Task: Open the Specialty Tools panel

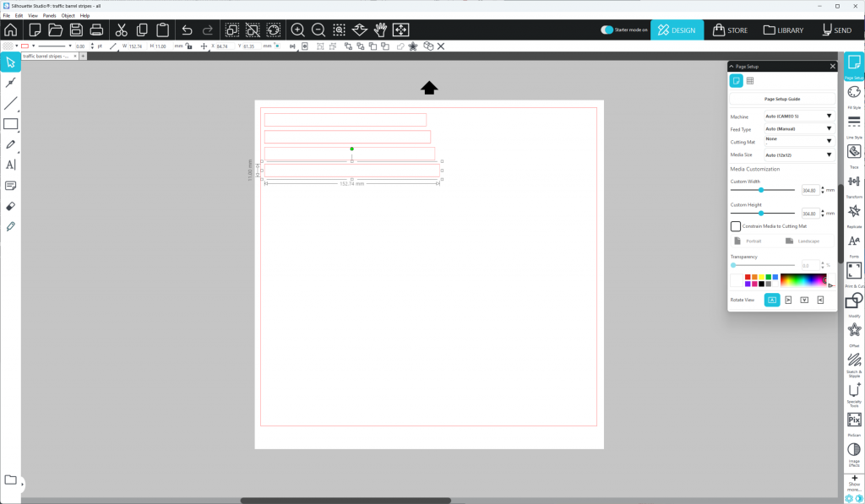Action: click(x=854, y=394)
